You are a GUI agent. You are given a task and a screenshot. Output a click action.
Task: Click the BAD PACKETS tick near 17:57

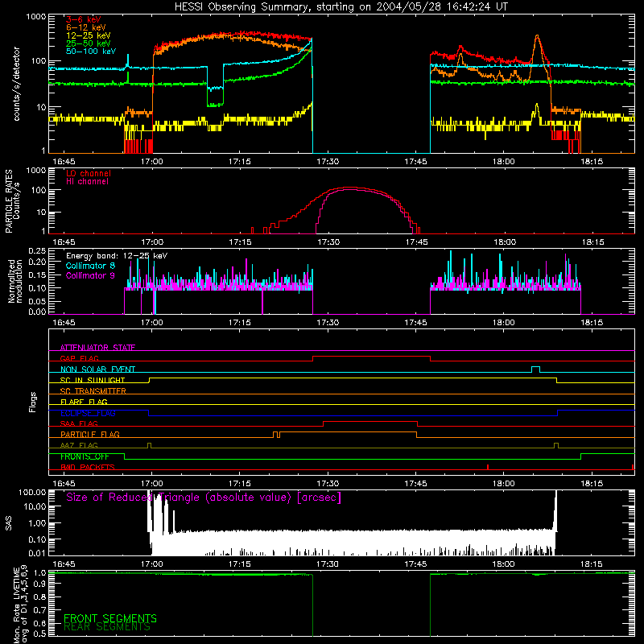pyautogui.click(x=488, y=467)
